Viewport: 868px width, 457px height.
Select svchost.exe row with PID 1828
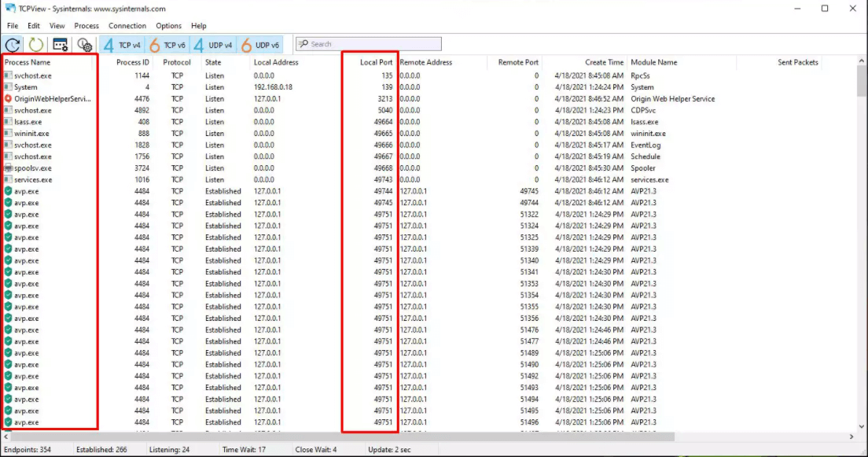tap(429, 146)
